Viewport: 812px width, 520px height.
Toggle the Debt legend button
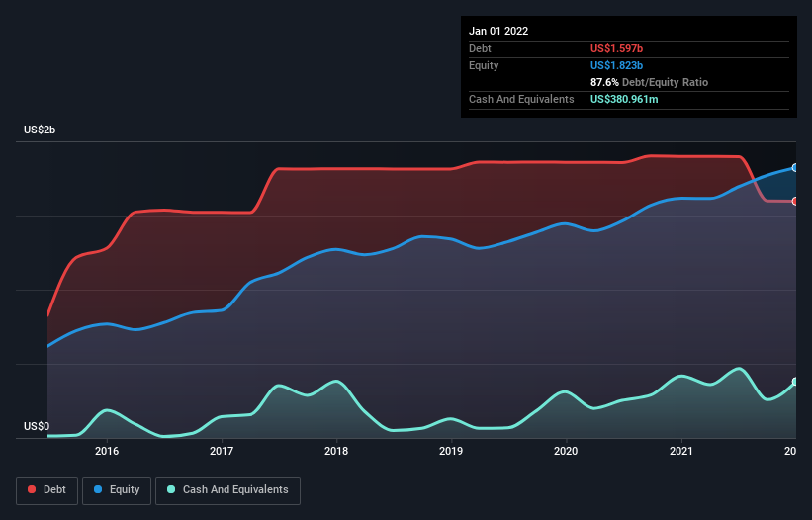[x=47, y=490]
